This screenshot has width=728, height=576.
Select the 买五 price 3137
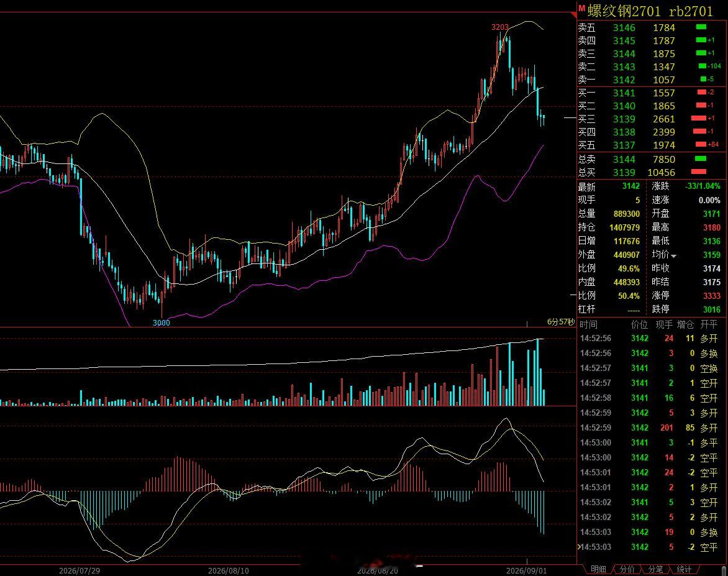624,145
